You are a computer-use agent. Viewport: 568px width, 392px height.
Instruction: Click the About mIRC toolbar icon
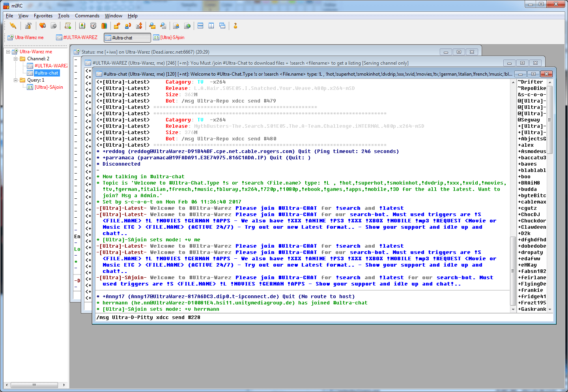[235, 26]
